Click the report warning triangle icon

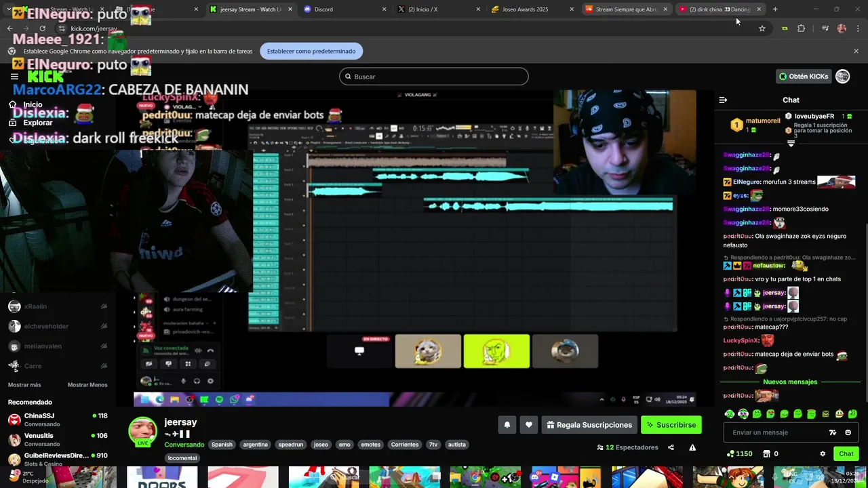point(692,447)
